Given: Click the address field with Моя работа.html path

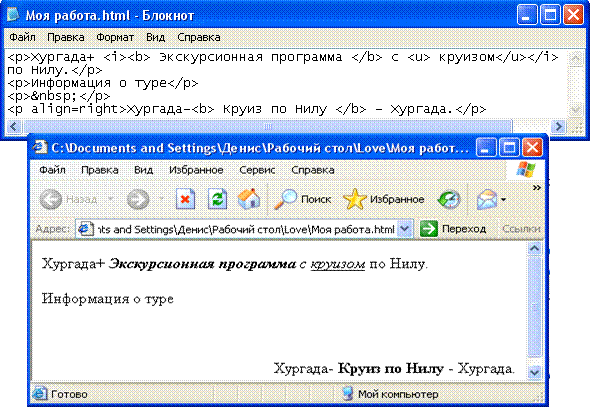Looking at the screenshot, I should coord(243,229).
